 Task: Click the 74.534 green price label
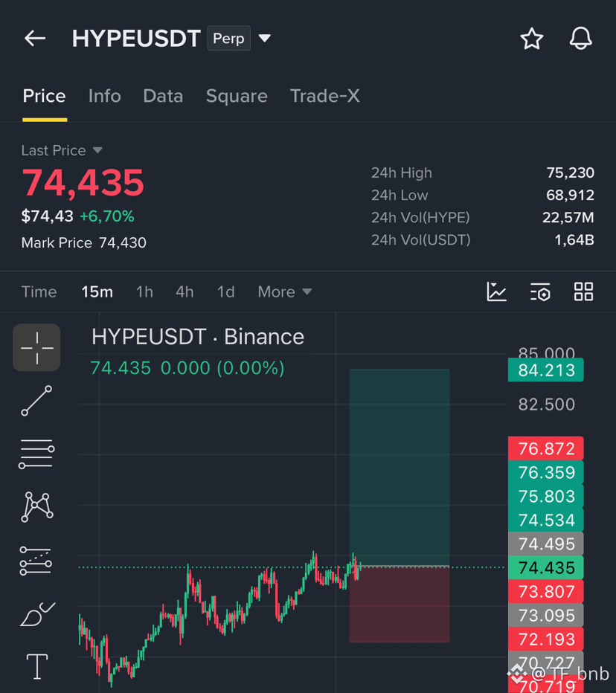pos(545,520)
